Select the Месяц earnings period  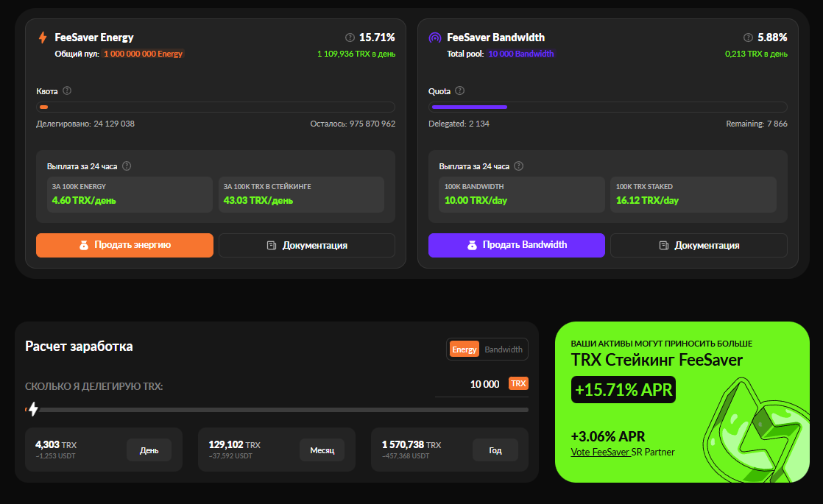322,450
